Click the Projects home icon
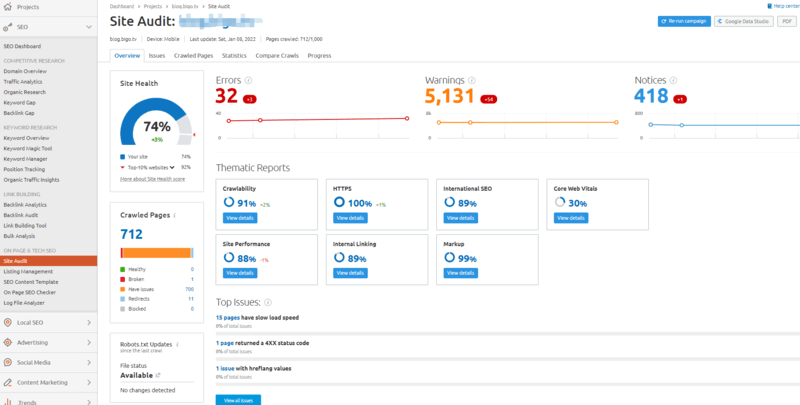The height and width of the screenshot is (405, 800). point(7,7)
